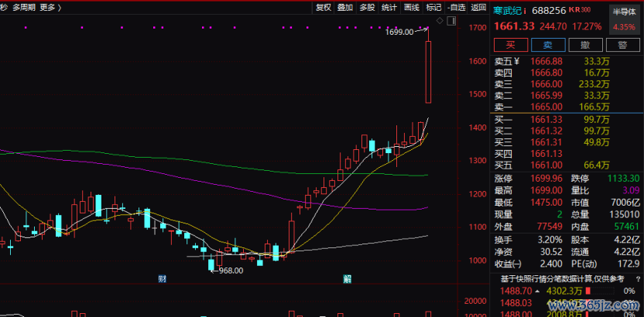Image resolution: width=644 pixels, height=317 pixels.
Task: Remove stock via the -自选 button
Action: [457, 8]
